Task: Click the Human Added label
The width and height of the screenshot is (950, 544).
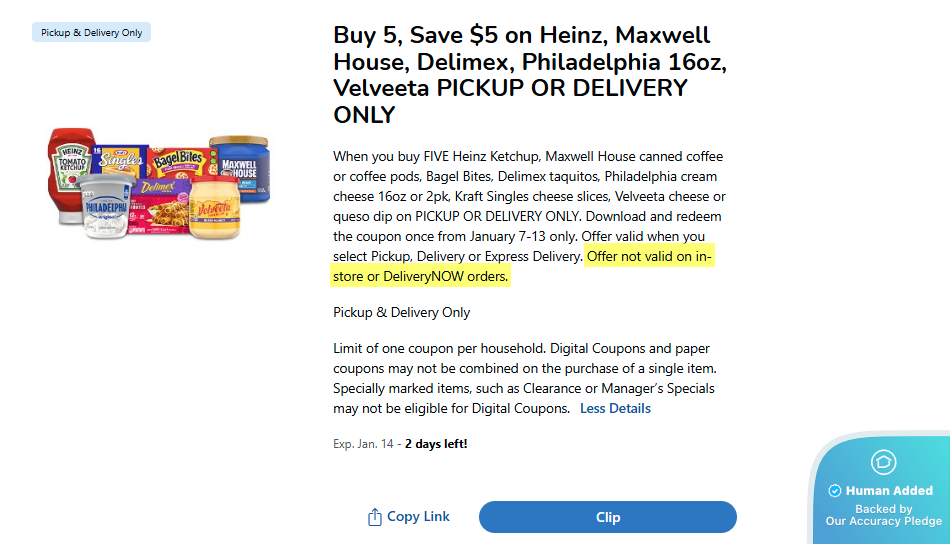Action: (x=889, y=491)
